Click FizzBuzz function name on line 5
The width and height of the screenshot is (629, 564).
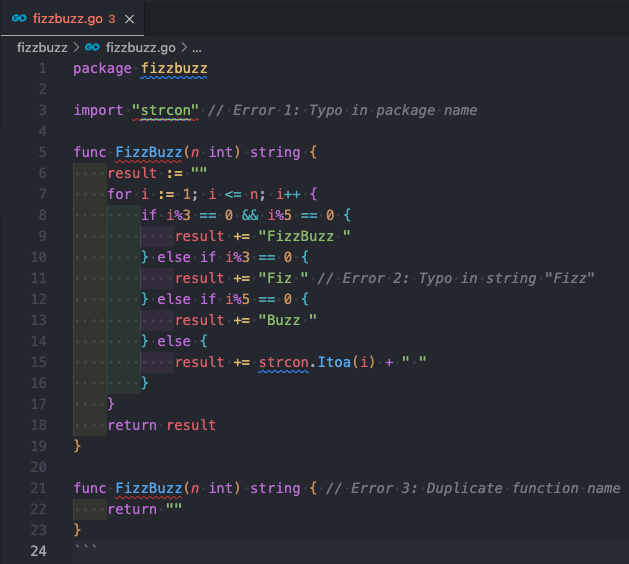pyautogui.click(x=149, y=152)
